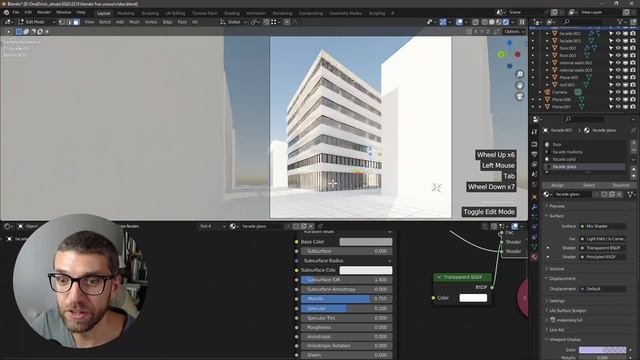This screenshot has width=640, height=360.
Task: Add material slot plus button
Action: [633, 143]
